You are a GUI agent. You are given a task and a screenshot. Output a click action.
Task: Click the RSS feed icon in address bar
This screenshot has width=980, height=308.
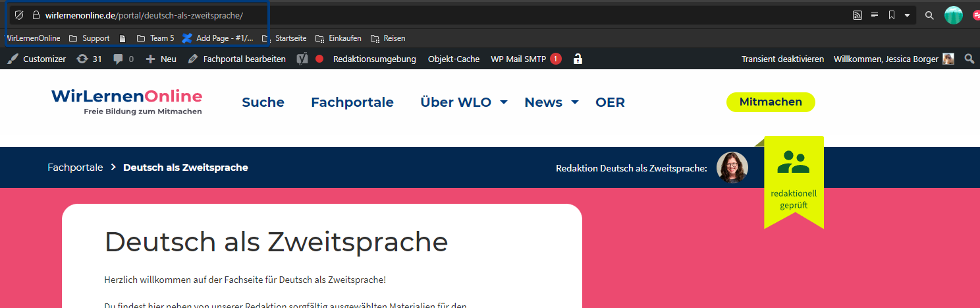[857, 15]
